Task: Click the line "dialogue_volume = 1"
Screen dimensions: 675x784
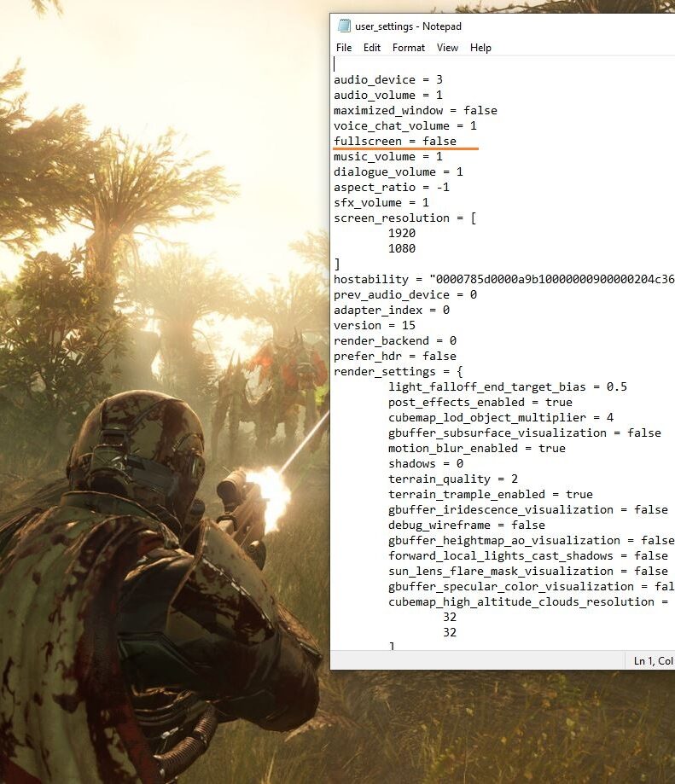Action: point(399,172)
